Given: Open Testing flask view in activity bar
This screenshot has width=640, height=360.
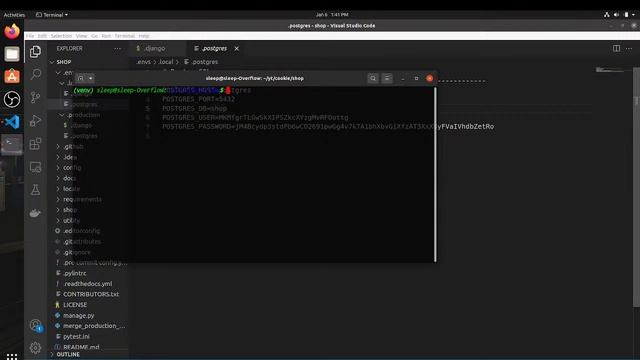Looking at the screenshot, I should pos(36,190).
